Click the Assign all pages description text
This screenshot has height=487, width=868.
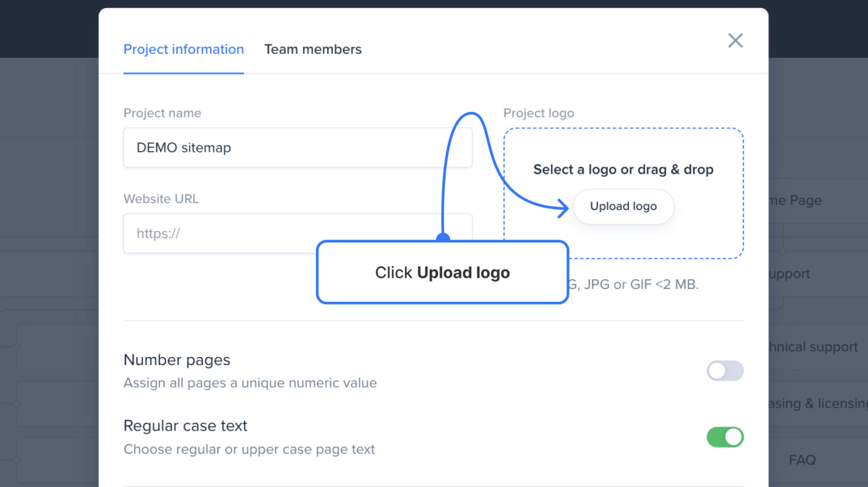pos(250,382)
